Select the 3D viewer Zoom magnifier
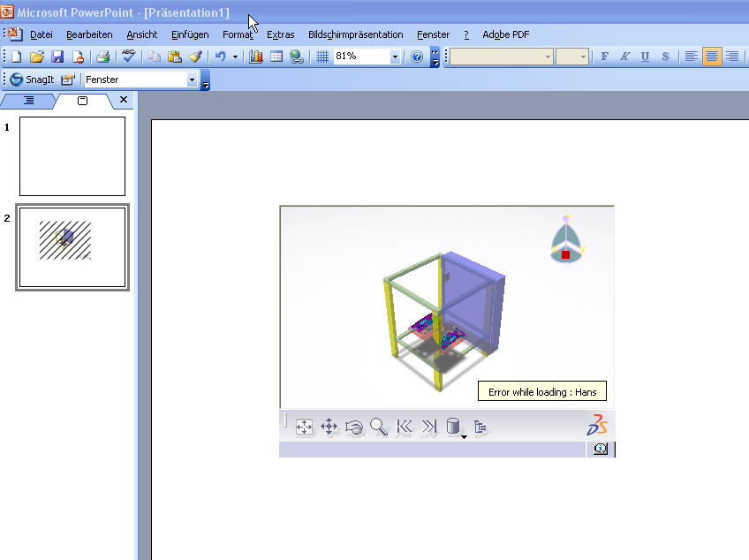Image resolution: width=749 pixels, height=560 pixels. [379, 427]
